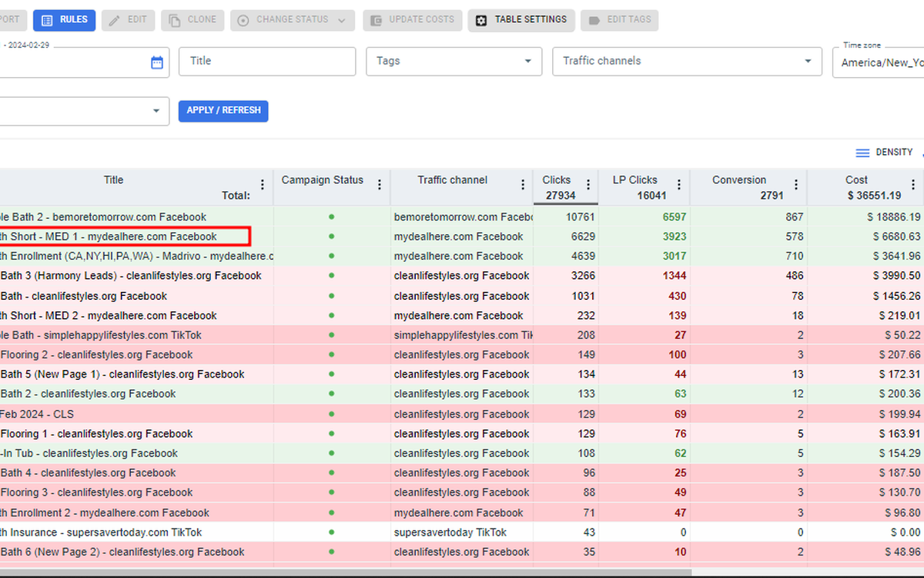The width and height of the screenshot is (924, 578).
Task: Sort by Title column header
Action: (113, 180)
